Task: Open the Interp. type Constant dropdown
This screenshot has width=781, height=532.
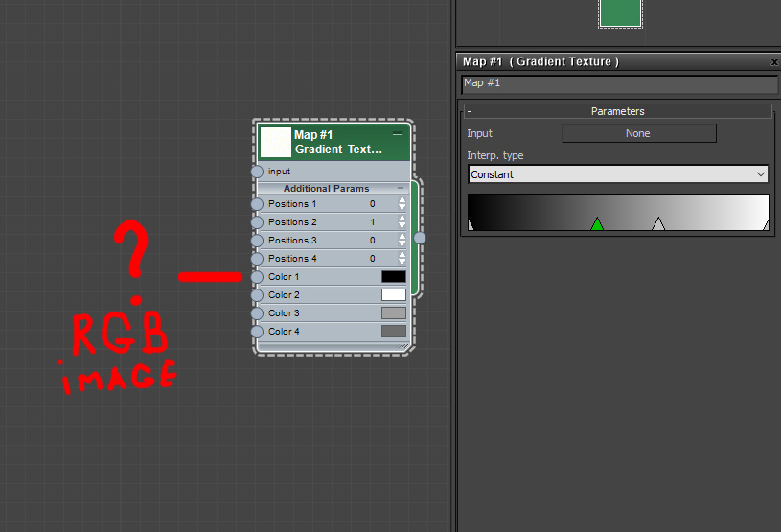Action: [x=618, y=174]
